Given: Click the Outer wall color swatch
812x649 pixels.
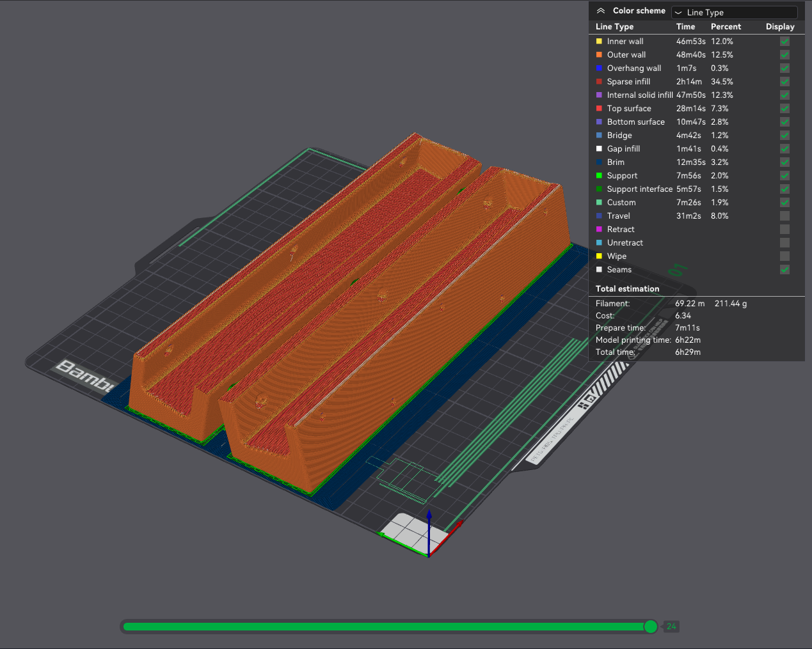Looking at the screenshot, I should (599, 54).
